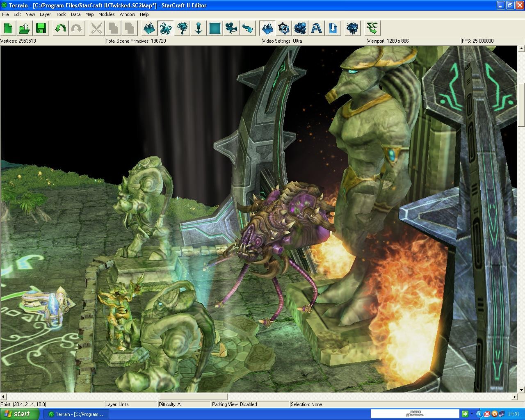Viewport: 525px width, 420px height.
Task: Switch to the Paths layer
Action: [x=248, y=28]
